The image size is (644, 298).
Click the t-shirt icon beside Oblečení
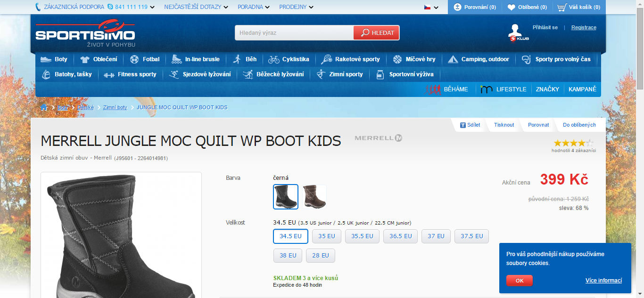click(84, 59)
